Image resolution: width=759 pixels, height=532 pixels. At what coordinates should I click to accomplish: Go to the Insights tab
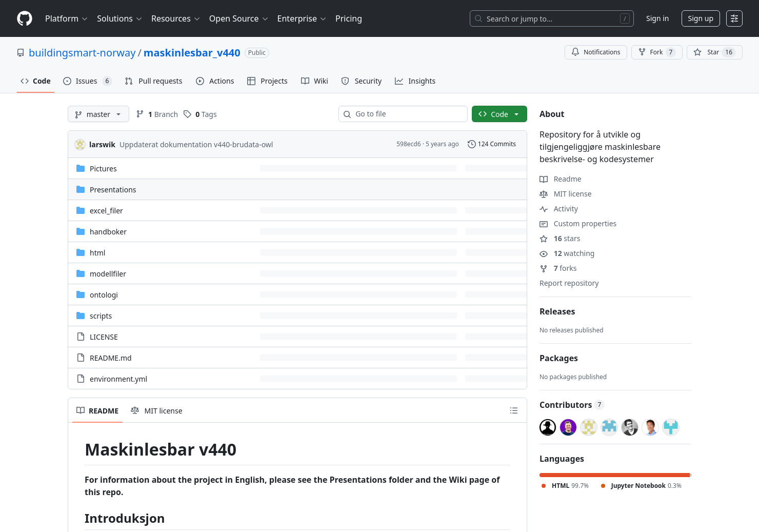[x=415, y=81]
